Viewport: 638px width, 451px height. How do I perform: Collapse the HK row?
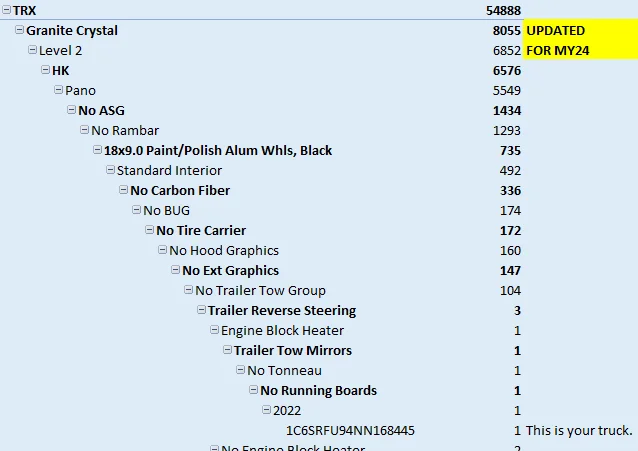(x=46, y=70)
